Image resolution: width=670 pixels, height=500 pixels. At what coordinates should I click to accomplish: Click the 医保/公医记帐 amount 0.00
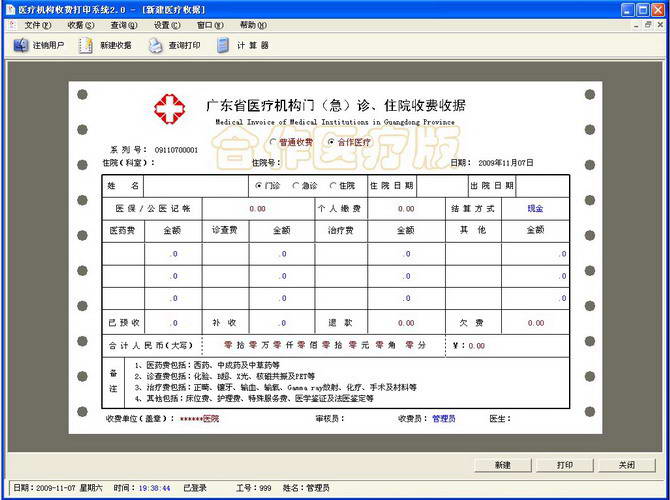click(258, 209)
